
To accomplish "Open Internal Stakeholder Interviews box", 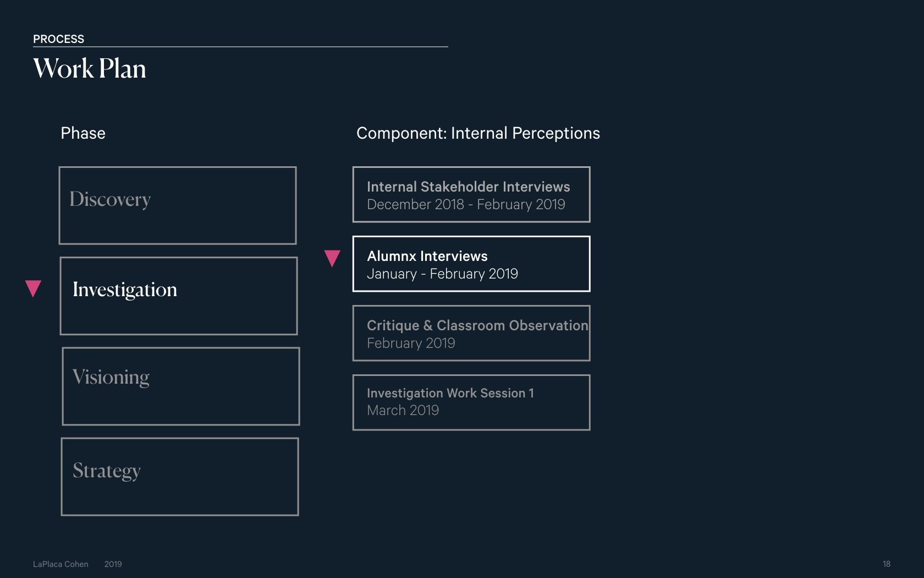I will pyautogui.click(x=471, y=194).
